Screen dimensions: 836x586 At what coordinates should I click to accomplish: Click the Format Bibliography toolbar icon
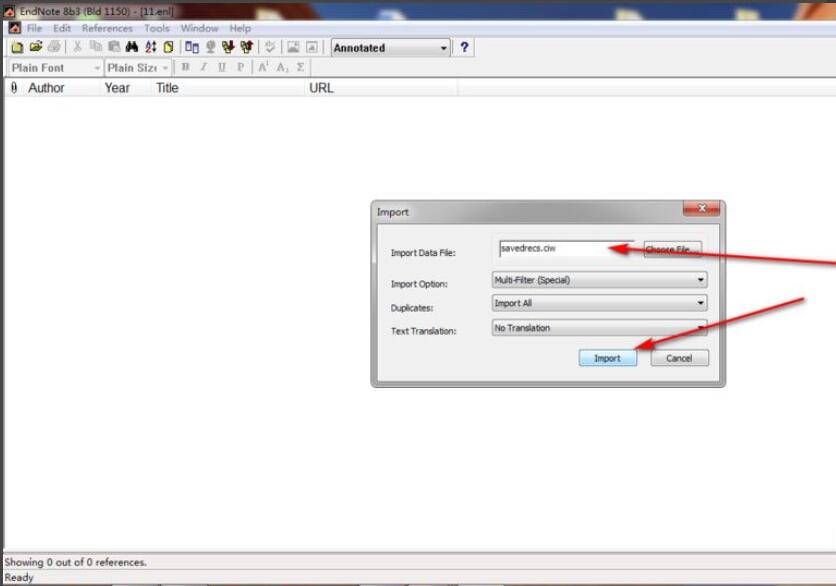tap(270, 47)
